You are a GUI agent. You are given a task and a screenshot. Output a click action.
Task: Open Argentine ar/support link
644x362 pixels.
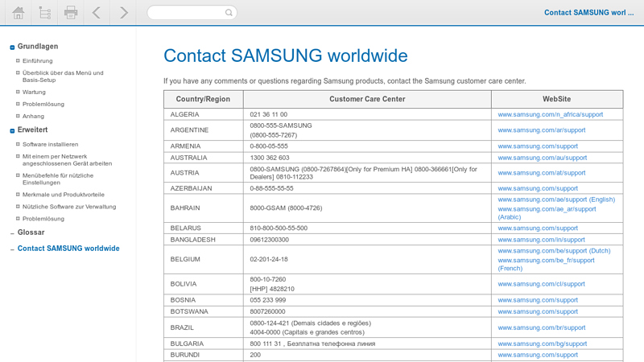coord(541,130)
